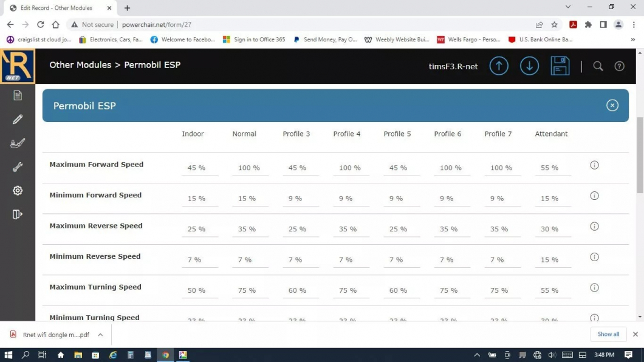644x362 pixels.
Task: Open the browser extensions puzzle icon
Action: [588, 25]
